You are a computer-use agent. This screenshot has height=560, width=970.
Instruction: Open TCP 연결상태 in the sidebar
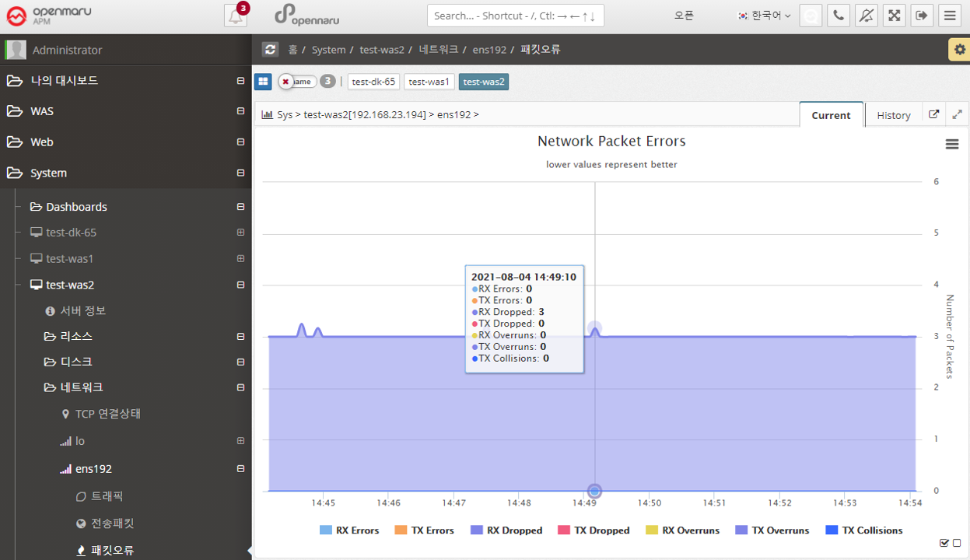click(107, 414)
